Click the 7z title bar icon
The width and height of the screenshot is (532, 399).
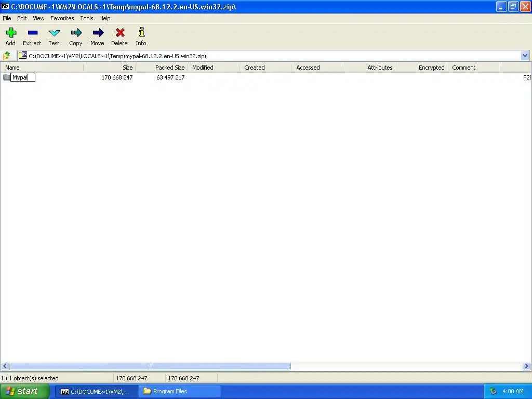pyautogui.click(x=5, y=6)
